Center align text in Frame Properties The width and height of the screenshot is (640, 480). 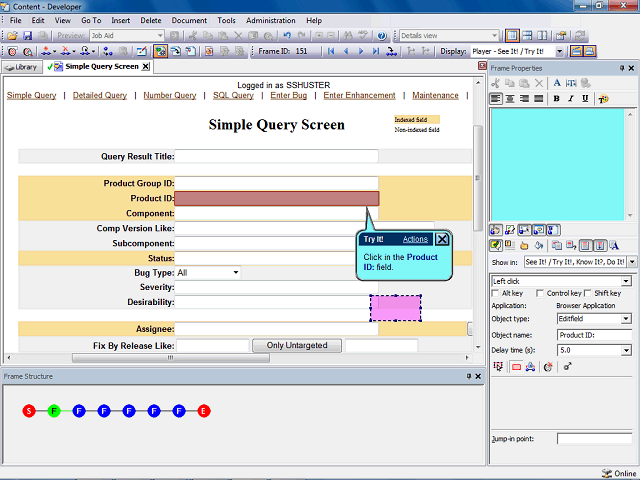(x=510, y=99)
